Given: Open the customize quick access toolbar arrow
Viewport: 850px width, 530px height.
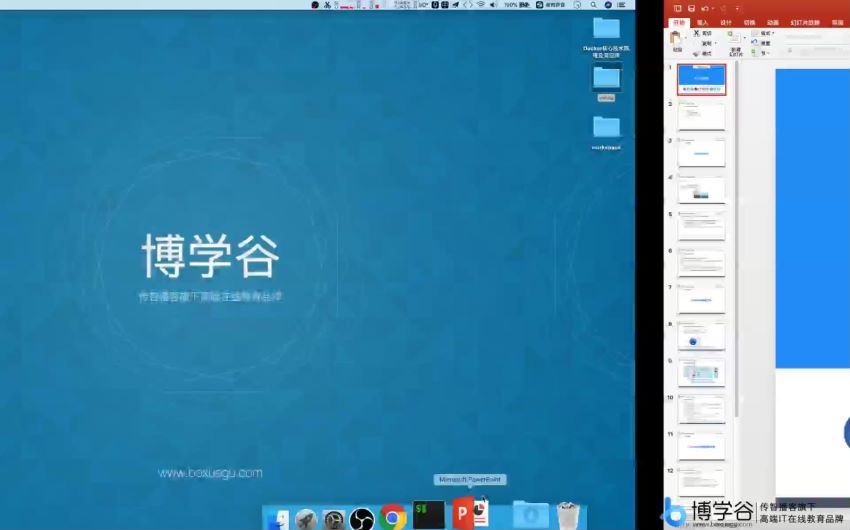Looking at the screenshot, I should (x=737, y=9).
